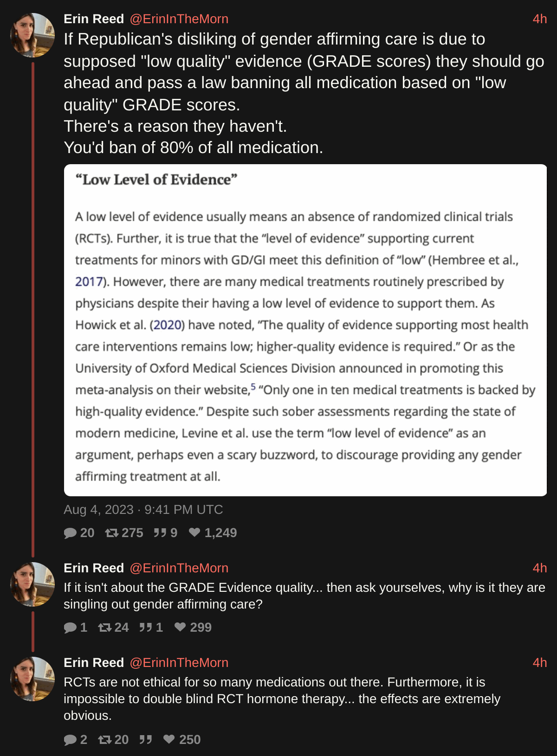Open the 2020 Howick citation link
The height and width of the screenshot is (756, 557).
(167, 325)
